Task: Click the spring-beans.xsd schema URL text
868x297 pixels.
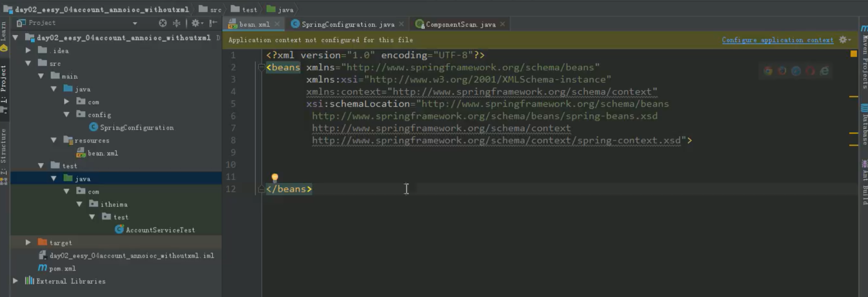Action: click(x=485, y=116)
